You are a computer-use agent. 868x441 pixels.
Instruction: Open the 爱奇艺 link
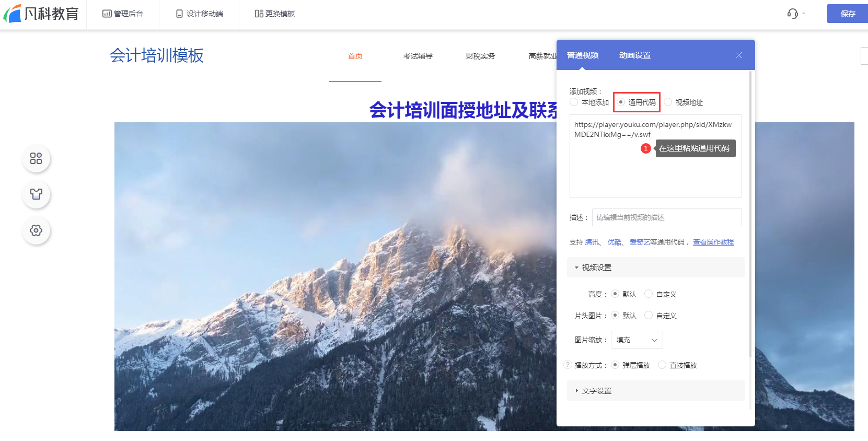pos(640,242)
